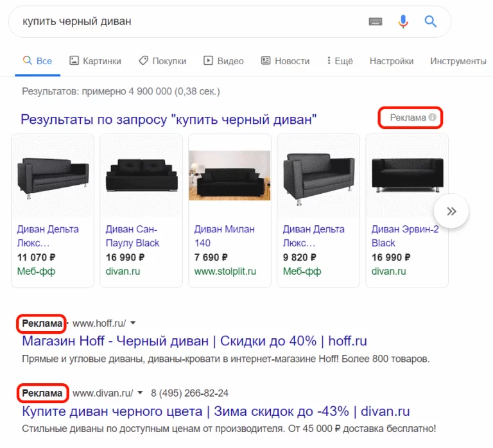Click the blue magnifier search button

coord(431,21)
